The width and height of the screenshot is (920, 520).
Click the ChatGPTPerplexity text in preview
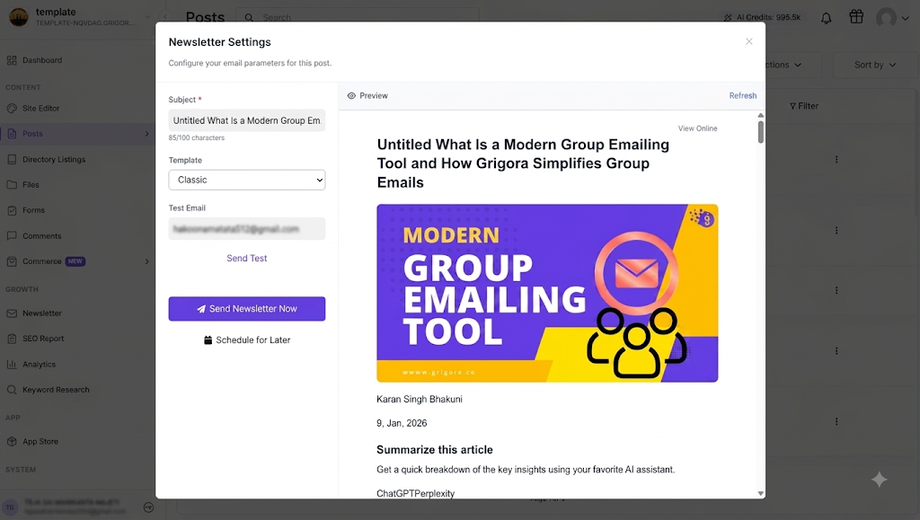(415, 494)
